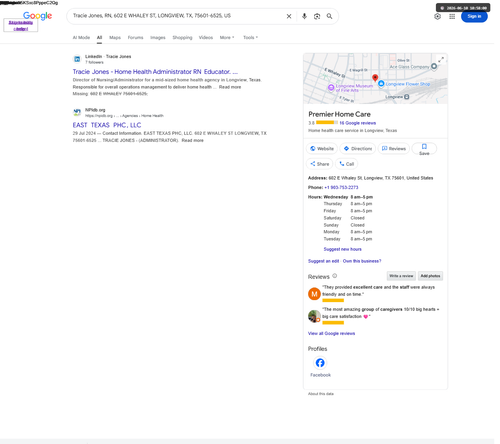Dial phone number +1 903-753-2273
This screenshot has height=444, width=500.
341,187
